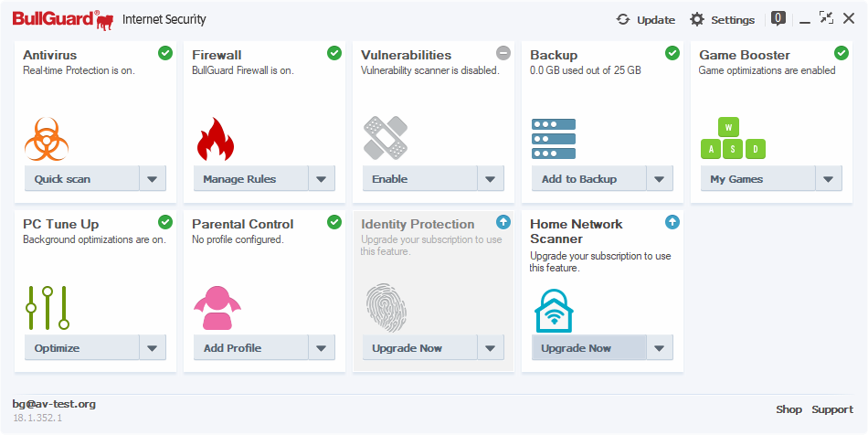Click the Identity Protection fingerprint icon
This screenshot has height=435, width=868.
coord(384,307)
